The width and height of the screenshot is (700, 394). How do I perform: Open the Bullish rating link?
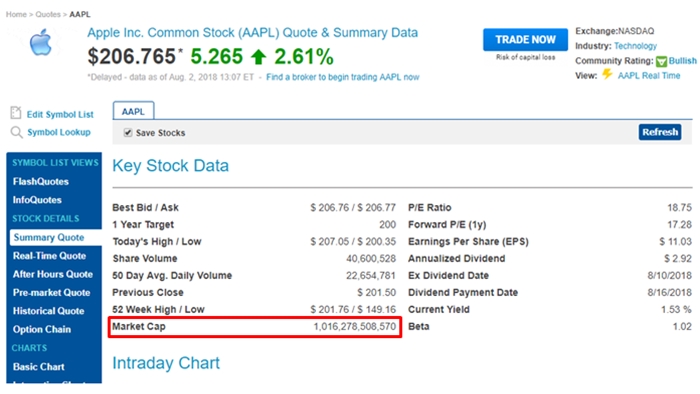(x=682, y=61)
